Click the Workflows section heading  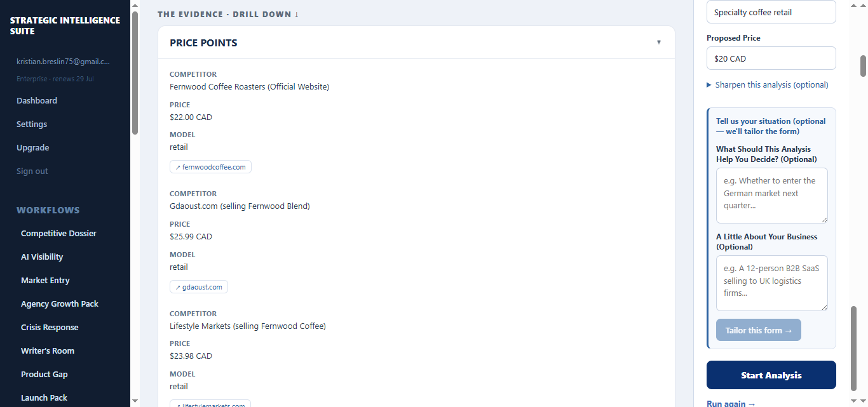(x=48, y=210)
